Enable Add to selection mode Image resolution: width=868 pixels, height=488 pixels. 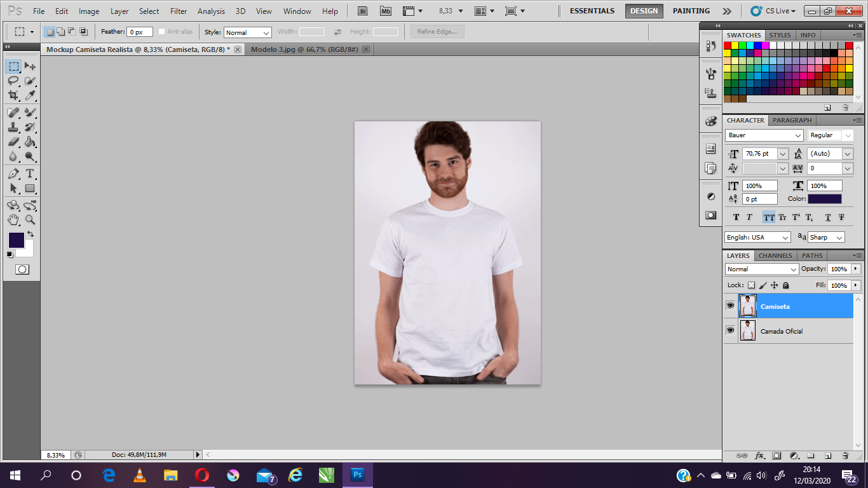coord(60,32)
